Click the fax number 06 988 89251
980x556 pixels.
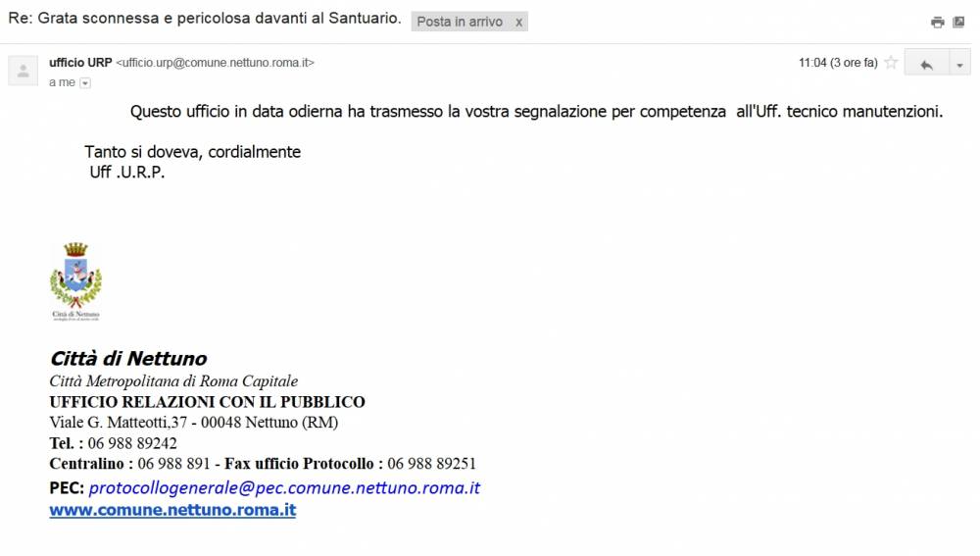(432, 464)
